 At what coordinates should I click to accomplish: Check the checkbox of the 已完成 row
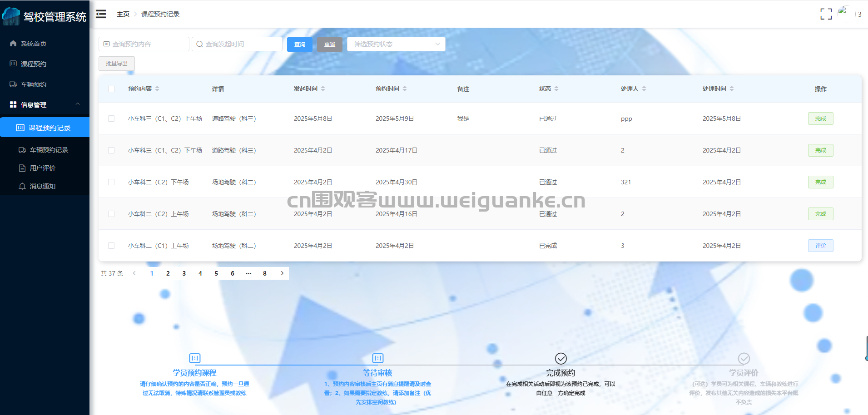[111, 246]
